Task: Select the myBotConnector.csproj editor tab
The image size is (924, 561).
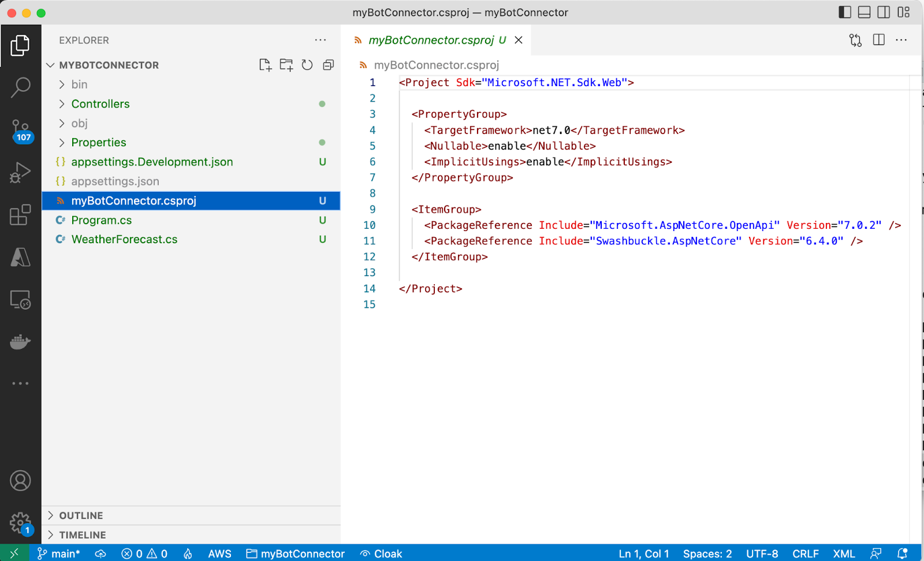Action: [x=437, y=40]
